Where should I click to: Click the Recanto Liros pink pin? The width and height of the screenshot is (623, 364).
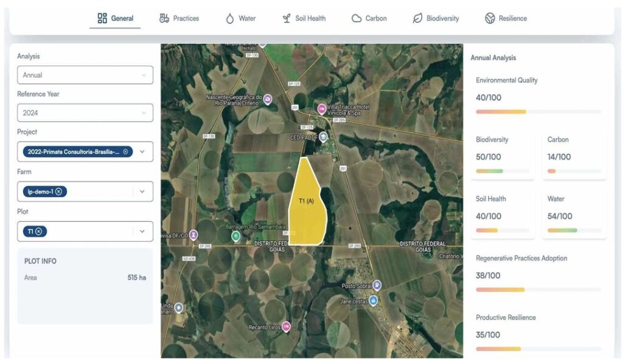tap(286, 326)
